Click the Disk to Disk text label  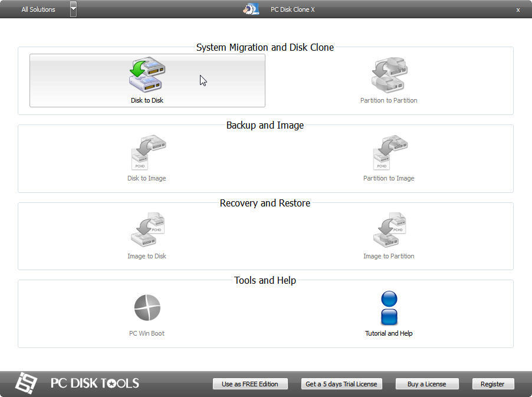tap(147, 100)
